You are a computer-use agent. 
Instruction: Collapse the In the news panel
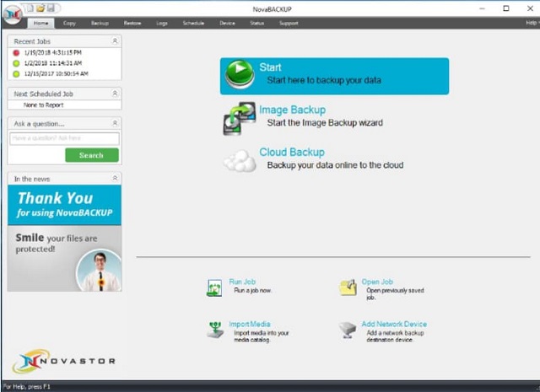click(x=115, y=178)
